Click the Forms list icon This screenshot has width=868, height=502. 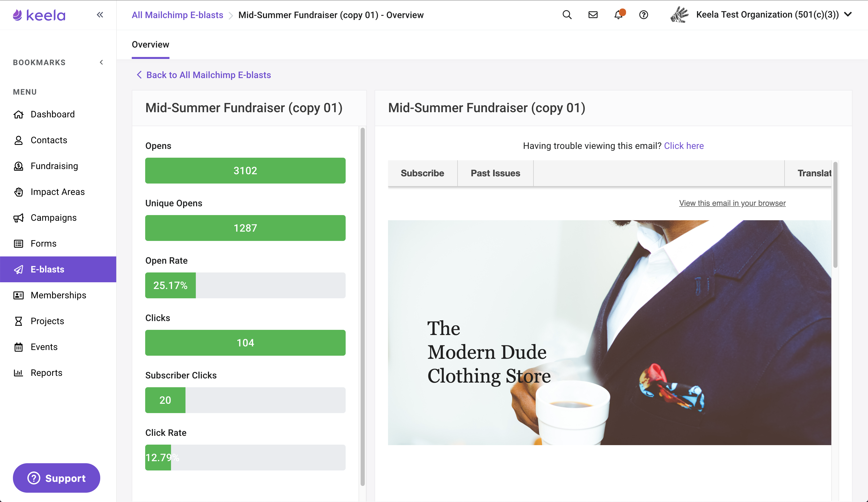click(x=19, y=244)
